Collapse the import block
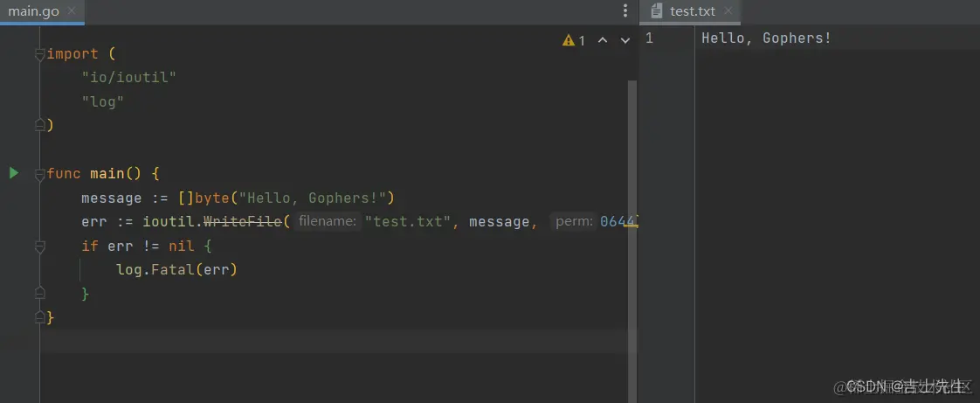This screenshot has height=403, width=980. tap(40, 54)
